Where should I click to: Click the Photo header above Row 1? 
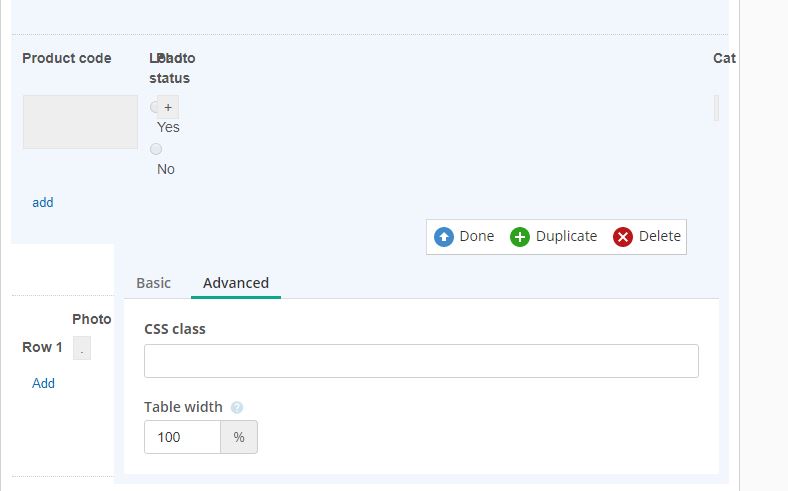pos(91,319)
